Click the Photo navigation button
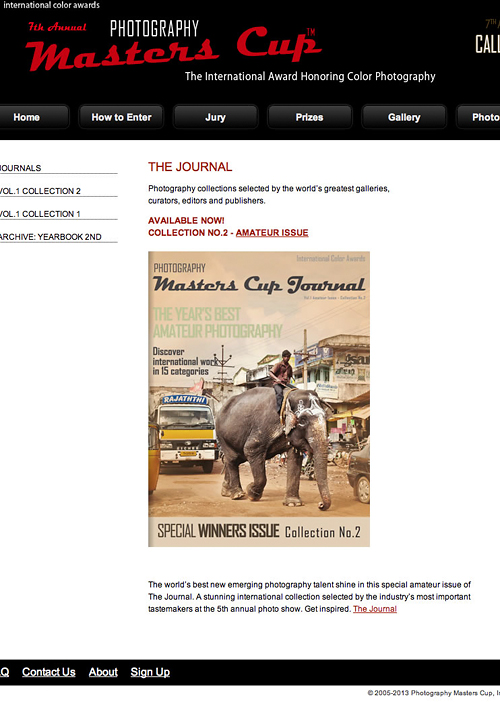 (479, 117)
